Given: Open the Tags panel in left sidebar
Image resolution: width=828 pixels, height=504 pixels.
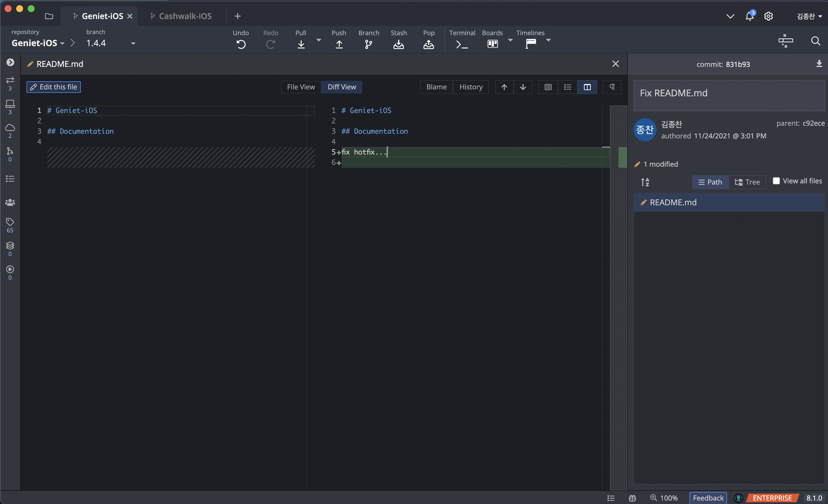Looking at the screenshot, I should click(x=10, y=222).
